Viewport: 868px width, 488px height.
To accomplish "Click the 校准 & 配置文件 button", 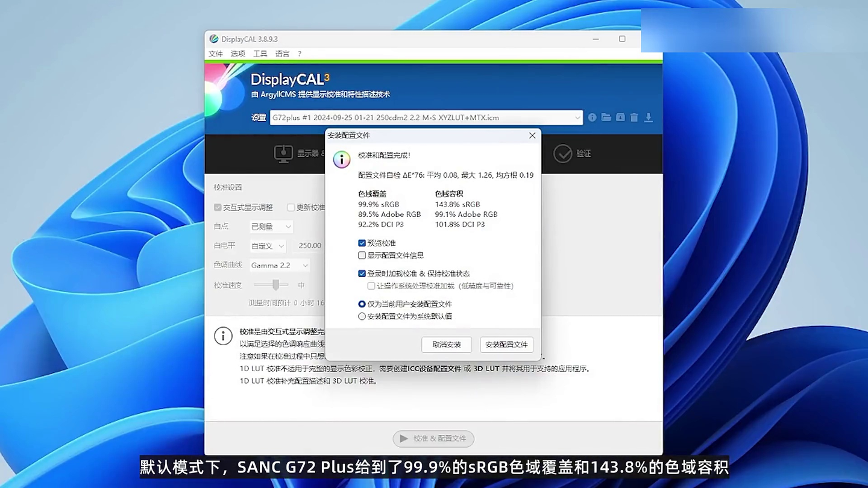I will pyautogui.click(x=433, y=439).
